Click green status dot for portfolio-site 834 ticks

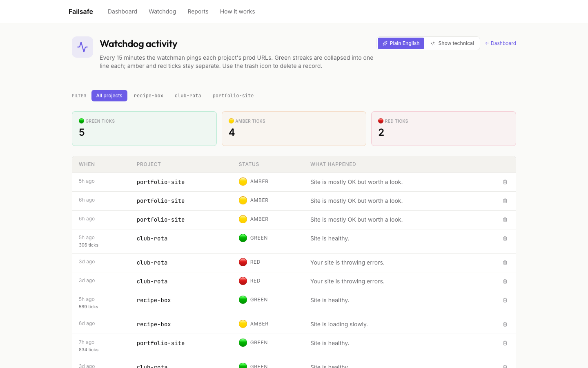point(243,343)
